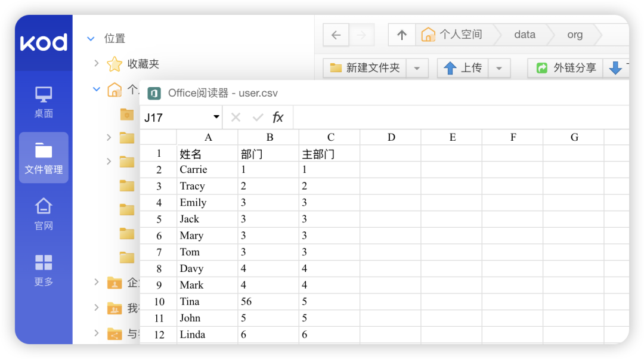This screenshot has width=644, height=359.
Task: Click the Office reader app icon in title
Action: tap(154, 93)
